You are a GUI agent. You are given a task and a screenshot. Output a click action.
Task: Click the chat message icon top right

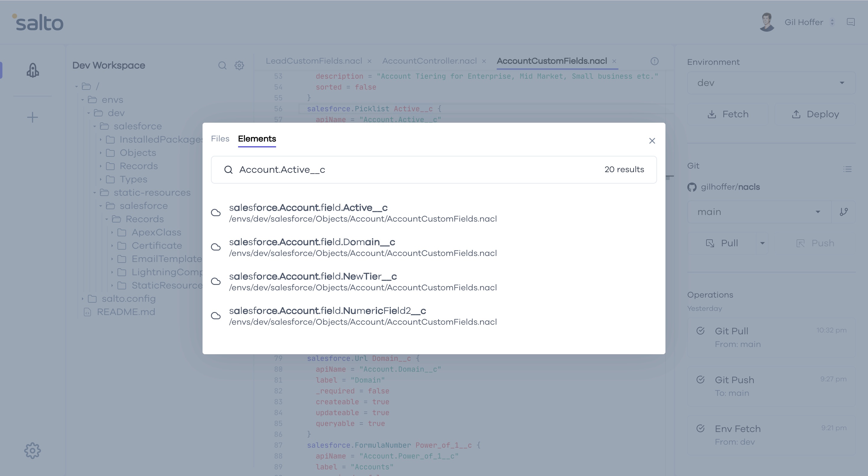click(x=851, y=22)
